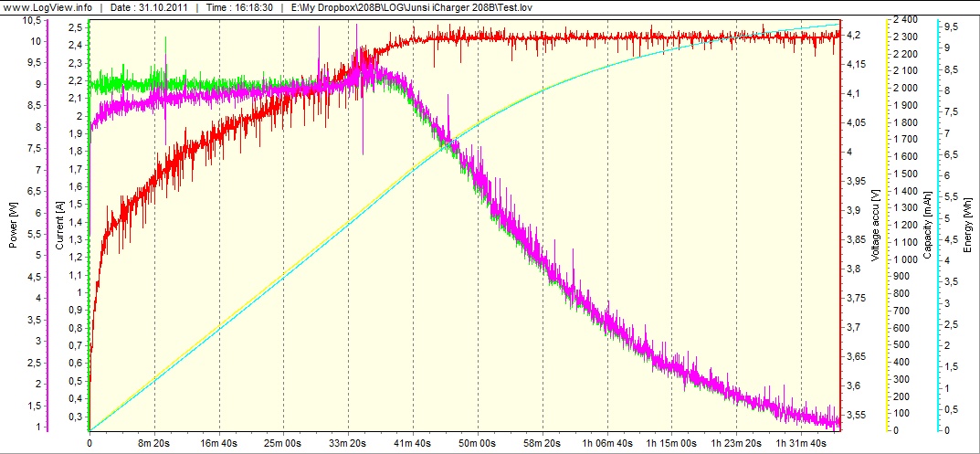Click the 2 000 tick on Capacity axis
The width and height of the screenshot is (980, 454).
(x=904, y=89)
